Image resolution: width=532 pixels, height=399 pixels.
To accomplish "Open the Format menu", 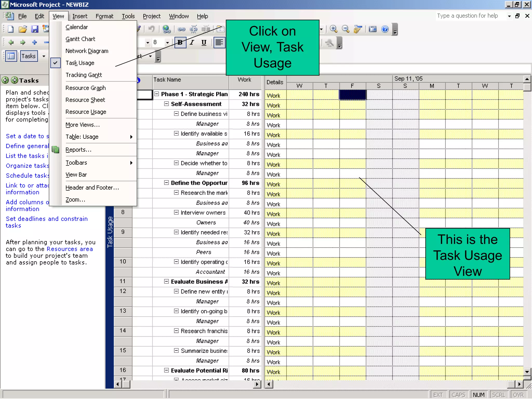I will [x=104, y=16].
